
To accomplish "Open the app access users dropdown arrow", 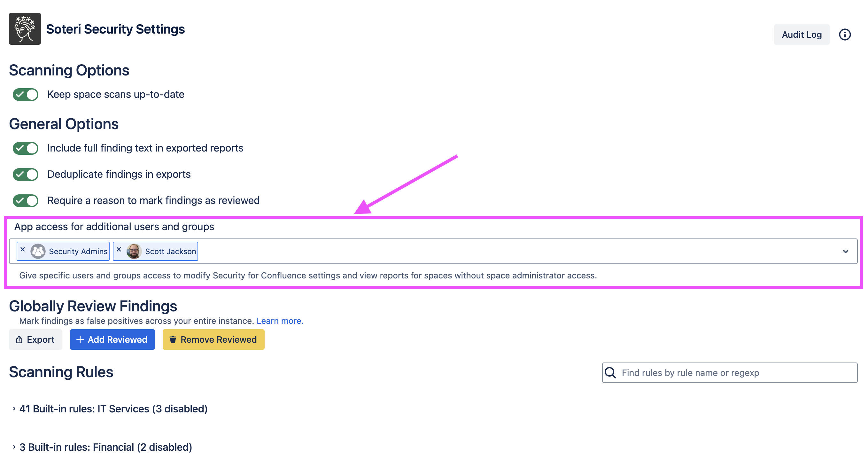I will [845, 251].
